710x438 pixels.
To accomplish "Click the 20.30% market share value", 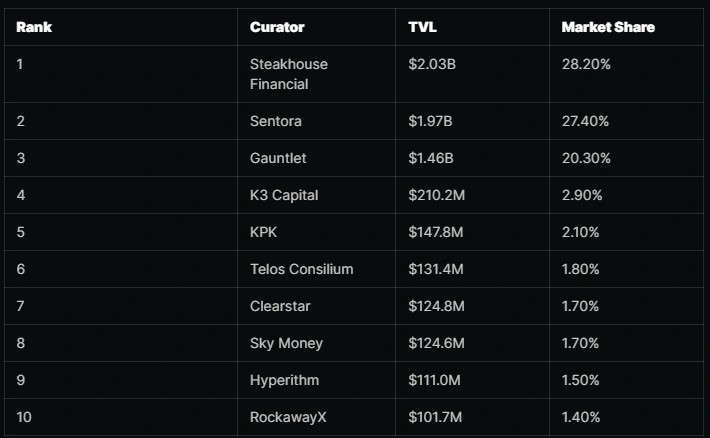I will 586,158.
